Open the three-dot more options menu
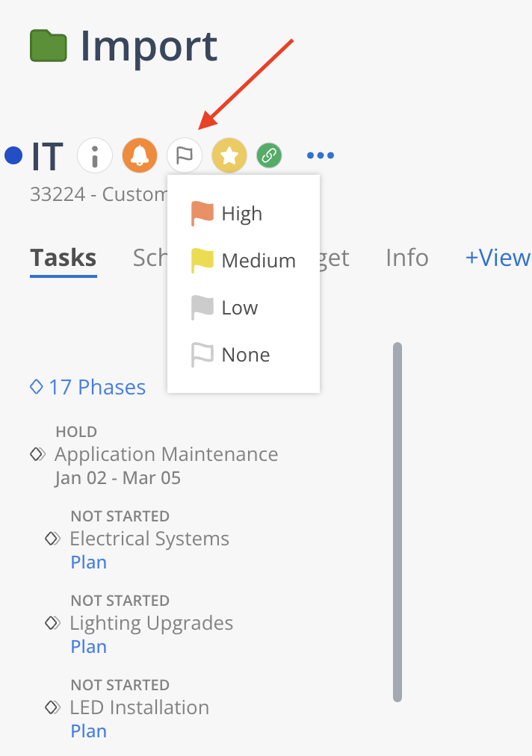Viewport: 532px width, 756px height. click(x=321, y=155)
